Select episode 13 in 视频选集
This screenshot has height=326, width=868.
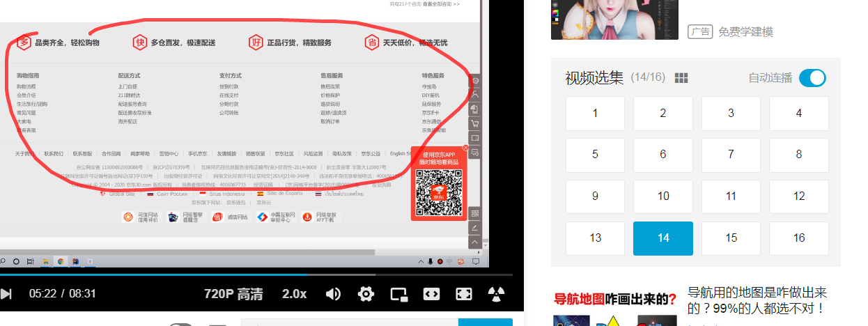pos(595,238)
